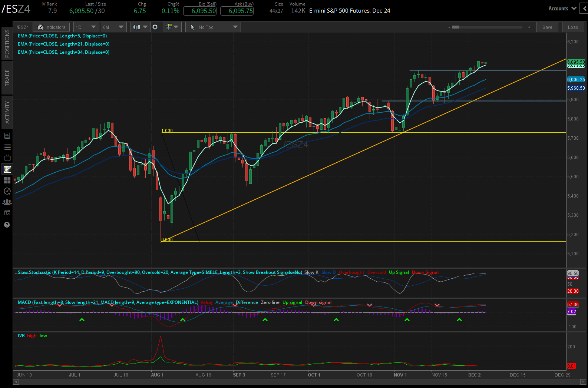Open the people community icon in sidebar
Image resolution: width=588 pixels, height=388 pixels.
tap(7, 202)
